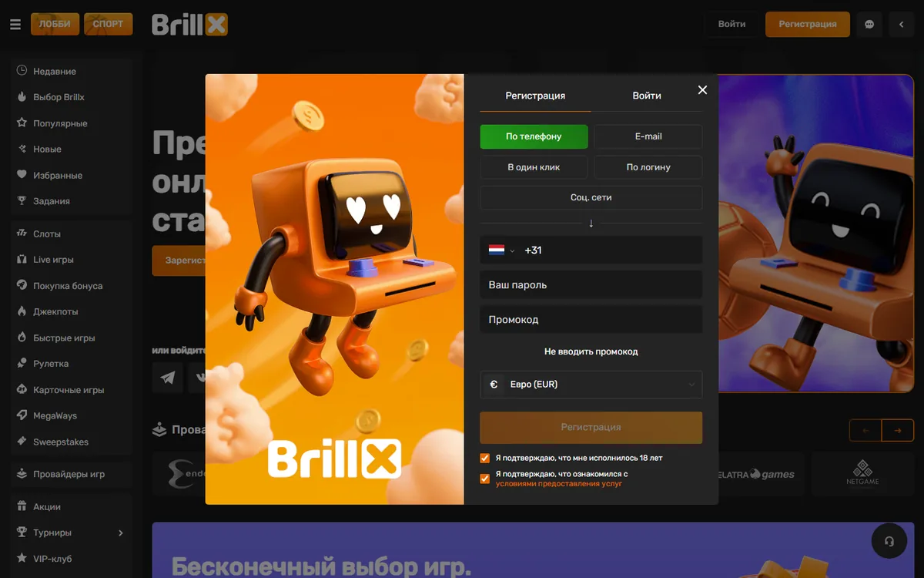Click the star icon beside Популярные

pos(22,123)
